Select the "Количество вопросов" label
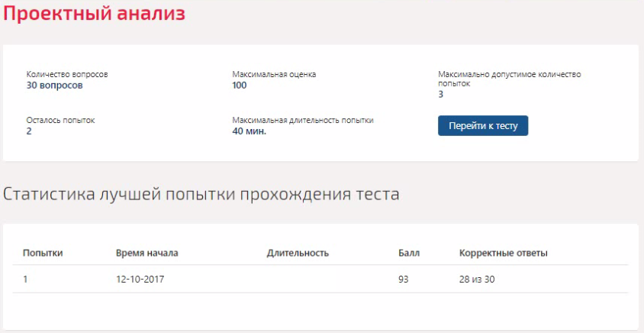 tap(67, 75)
